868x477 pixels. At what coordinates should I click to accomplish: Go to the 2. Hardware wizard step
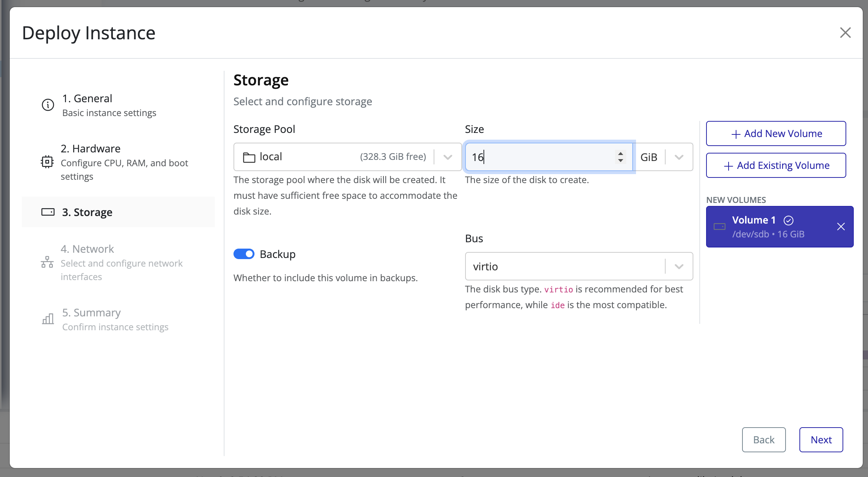point(90,149)
